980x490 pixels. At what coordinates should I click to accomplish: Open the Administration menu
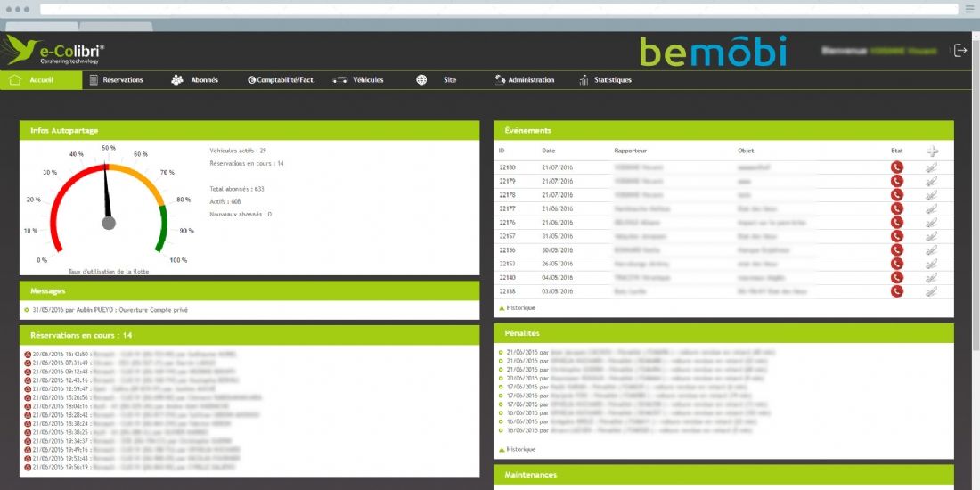(x=525, y=80)
